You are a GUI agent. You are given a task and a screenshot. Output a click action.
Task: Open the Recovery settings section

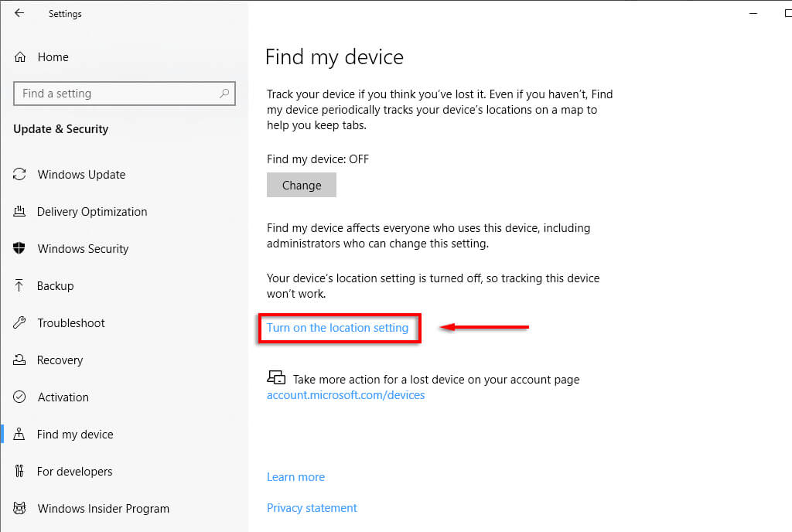pos(60,360)
